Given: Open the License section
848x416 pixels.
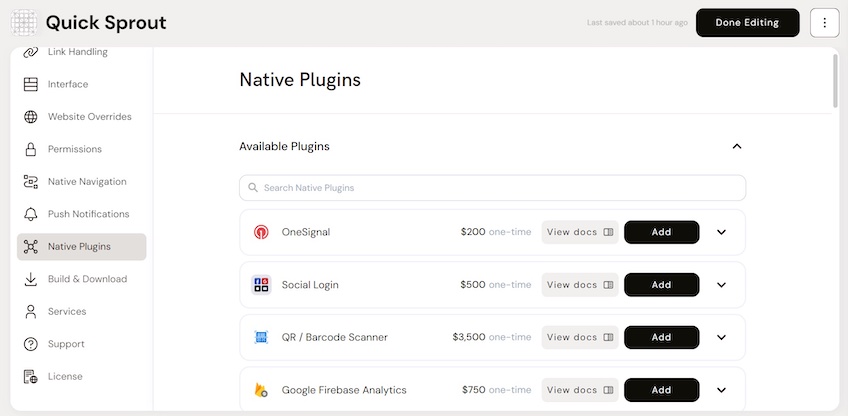Looking at the screenshot, I should tap(82, 377).
